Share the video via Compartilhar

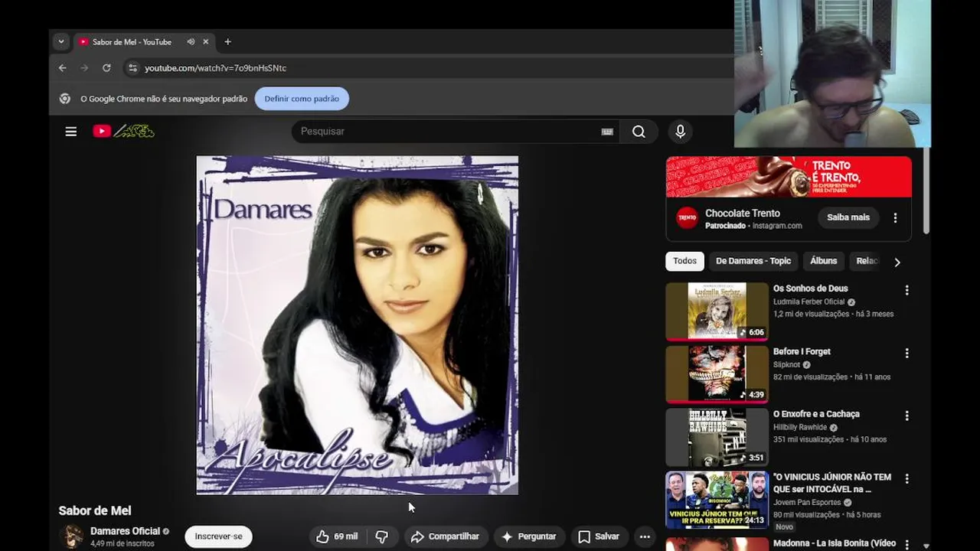tap(446, 536)
